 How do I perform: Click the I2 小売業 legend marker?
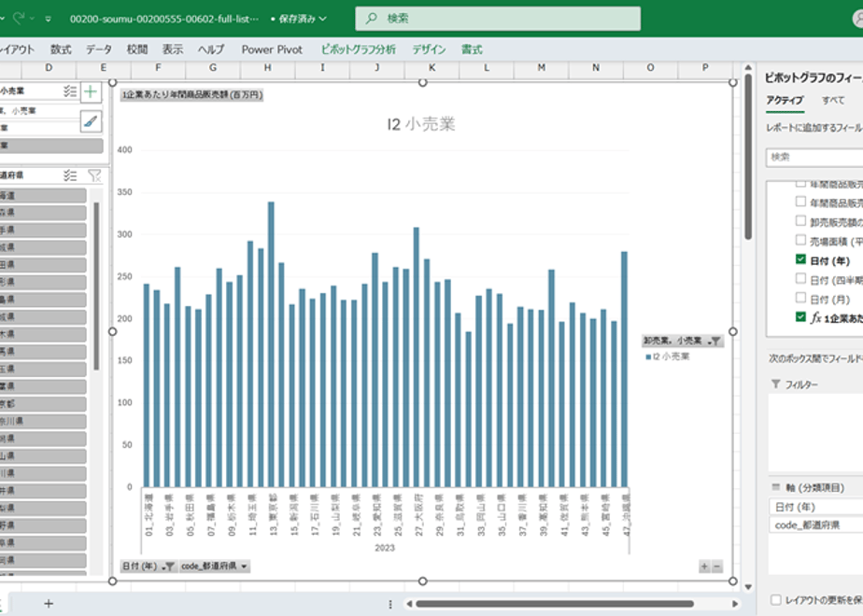(648, 357)
